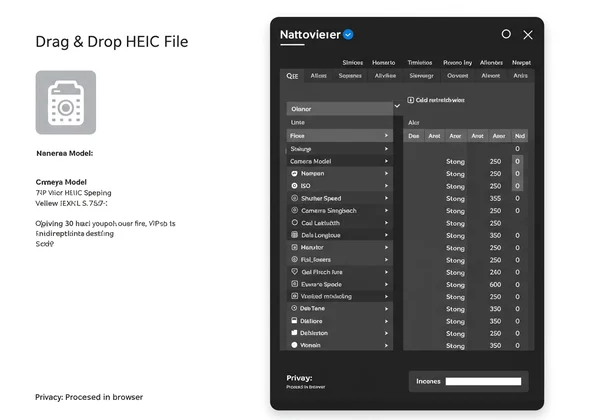Open the Nerpet menu
Image resolution: width=600 pixels, height=420 pixels.
521,62
